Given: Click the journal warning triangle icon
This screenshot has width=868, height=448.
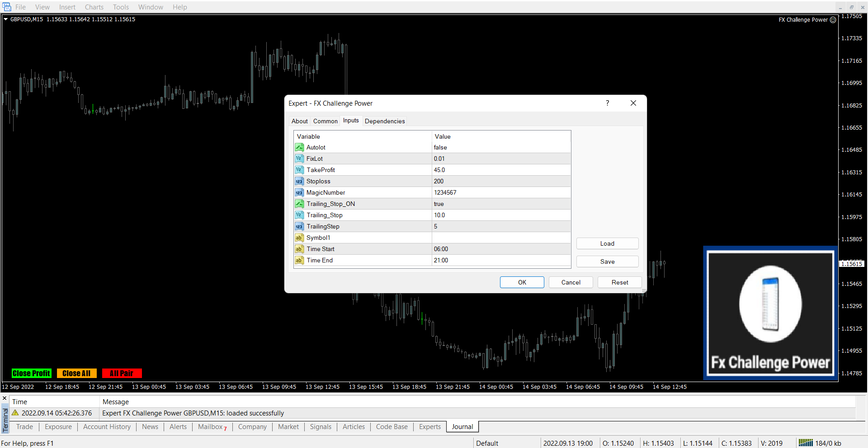Looking at the screenshot, I should (x=15, y=413).
